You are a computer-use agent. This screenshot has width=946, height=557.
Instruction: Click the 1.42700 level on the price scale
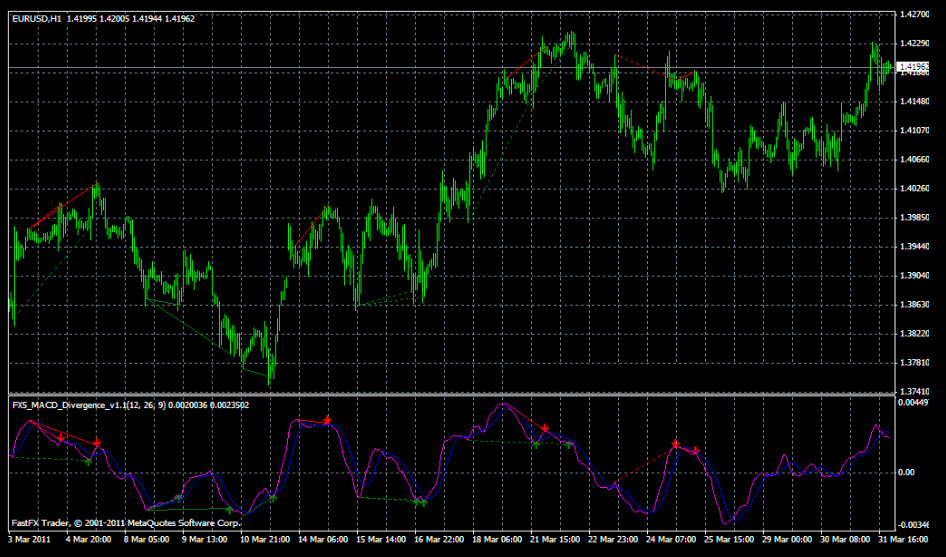(914, 14)
